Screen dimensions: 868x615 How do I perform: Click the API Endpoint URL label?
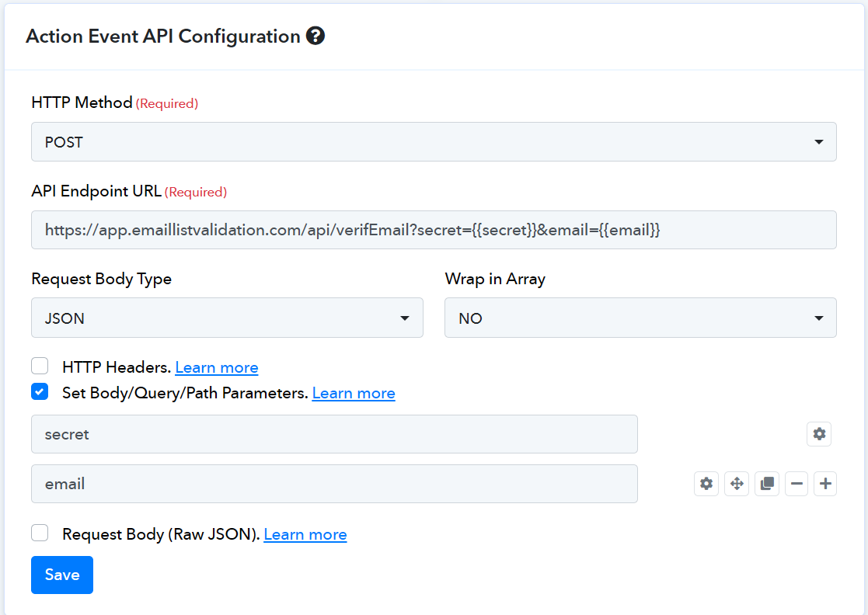(96, 191)
